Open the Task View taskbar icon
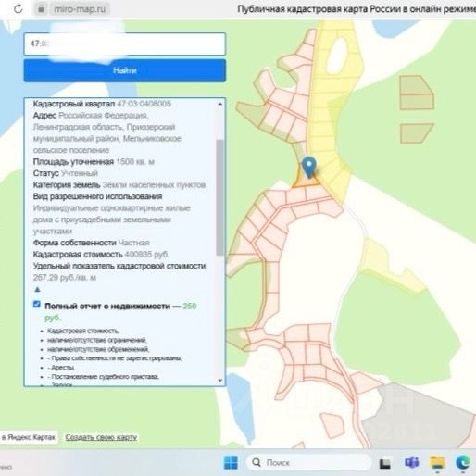Image resolution: width=476 pixels, height=476 pixels. pos(385,463)
